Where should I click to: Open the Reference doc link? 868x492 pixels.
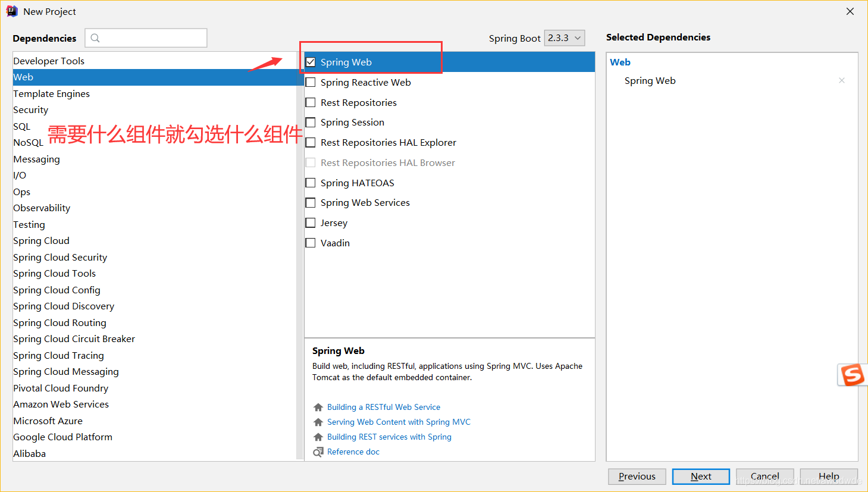click(353, 452)
